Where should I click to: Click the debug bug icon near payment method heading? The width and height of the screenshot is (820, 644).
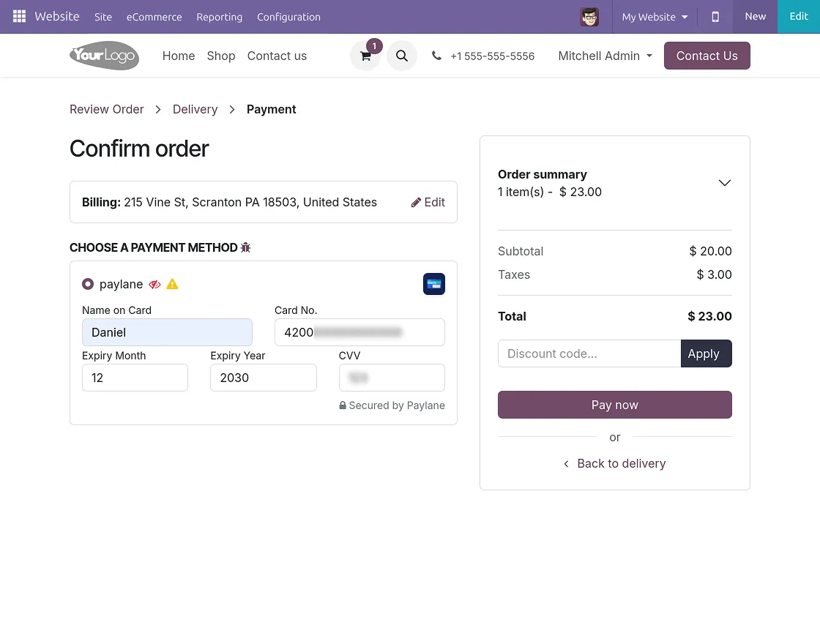pos(245,247)
